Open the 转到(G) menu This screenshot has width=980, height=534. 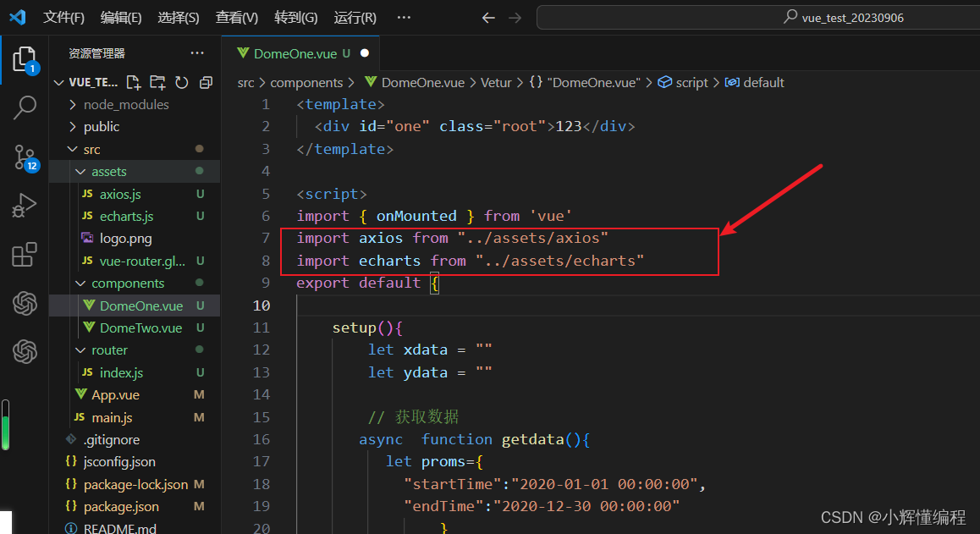click(x=296, y=18)
